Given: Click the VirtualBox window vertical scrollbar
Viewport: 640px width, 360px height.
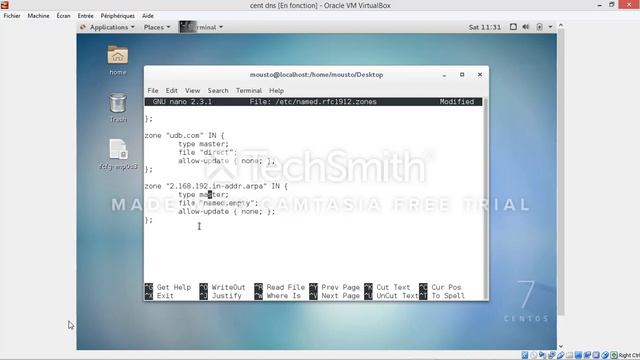Looking at the screenshot, I should coord(561,171).
